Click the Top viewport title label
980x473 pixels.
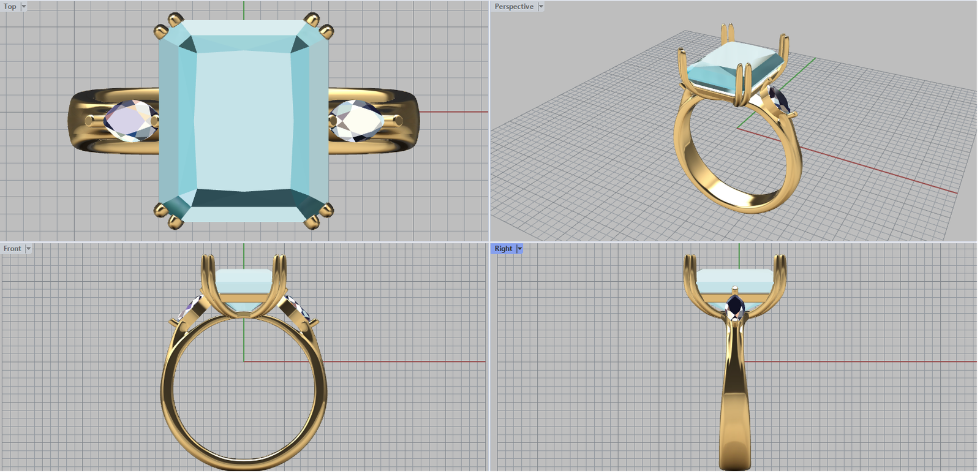pyautogui.click(x=10, y=7)
